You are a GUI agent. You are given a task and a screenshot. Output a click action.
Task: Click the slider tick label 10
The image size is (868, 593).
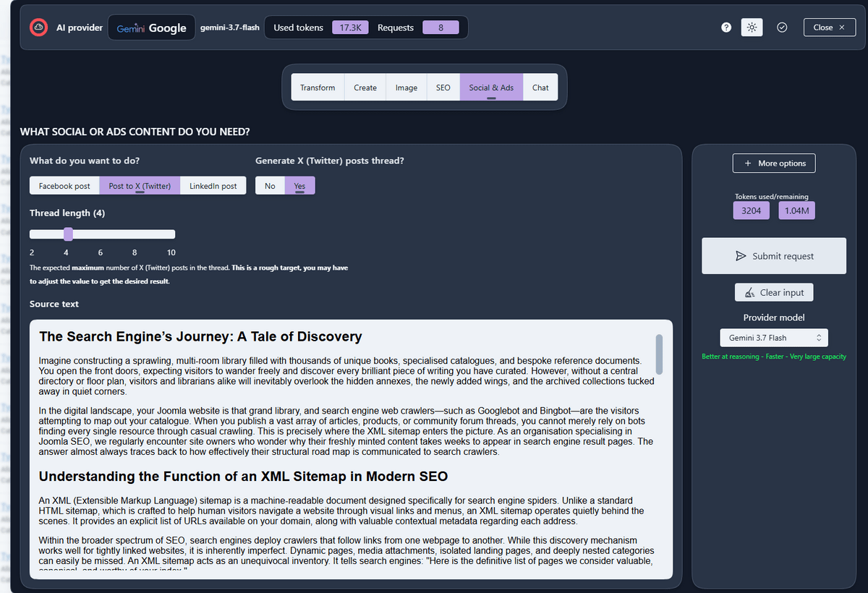click(x=171, y=252)
